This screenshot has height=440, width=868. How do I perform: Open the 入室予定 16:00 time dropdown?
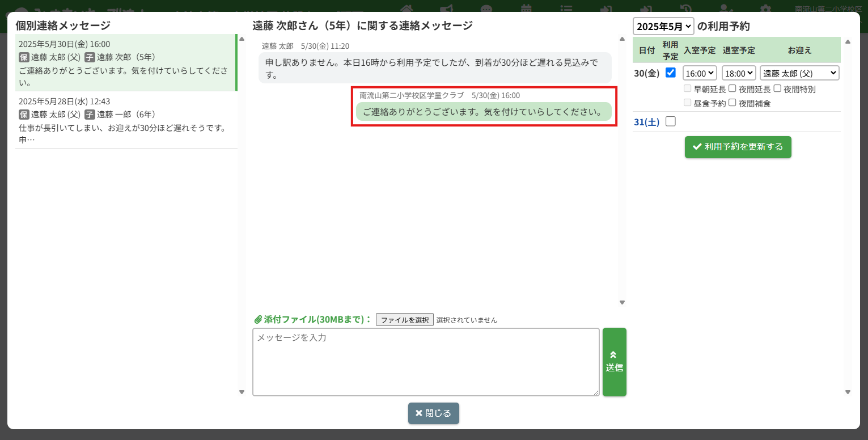(x=700, y=73)
